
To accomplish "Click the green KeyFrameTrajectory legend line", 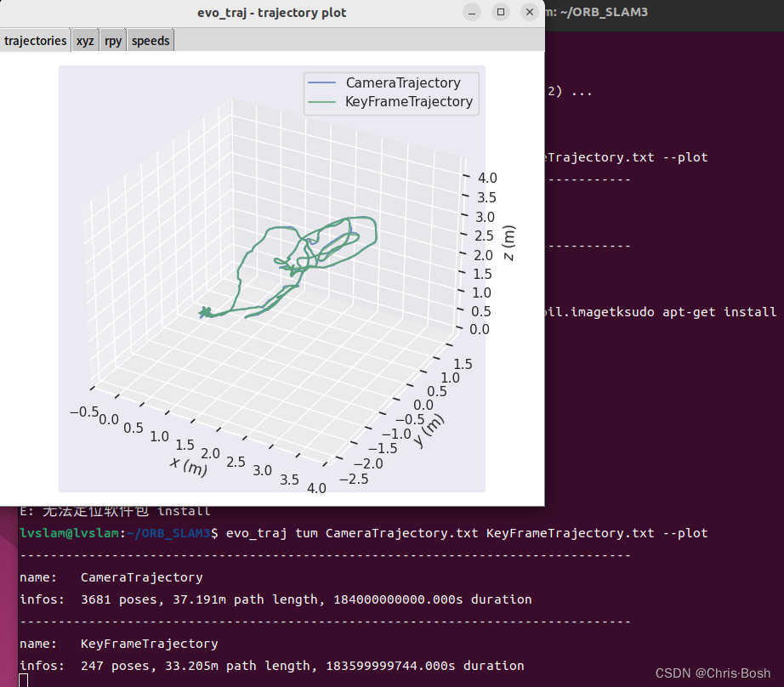I will click(x=321, y=101).
